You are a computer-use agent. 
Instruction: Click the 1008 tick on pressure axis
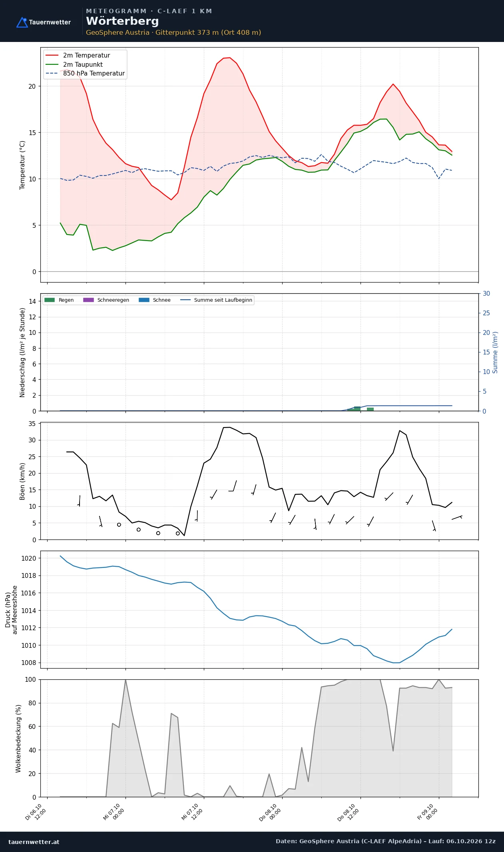pyautogui.click(x=28, y=663)
